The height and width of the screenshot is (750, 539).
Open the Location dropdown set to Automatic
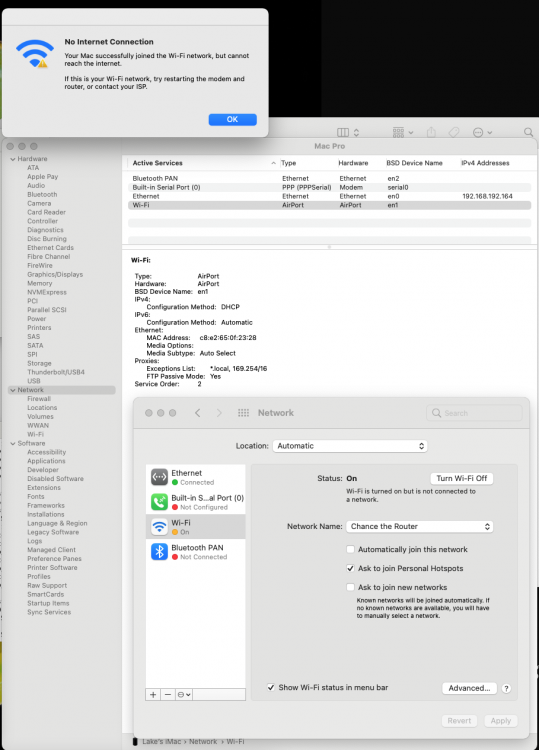click(x=350, y=446)
